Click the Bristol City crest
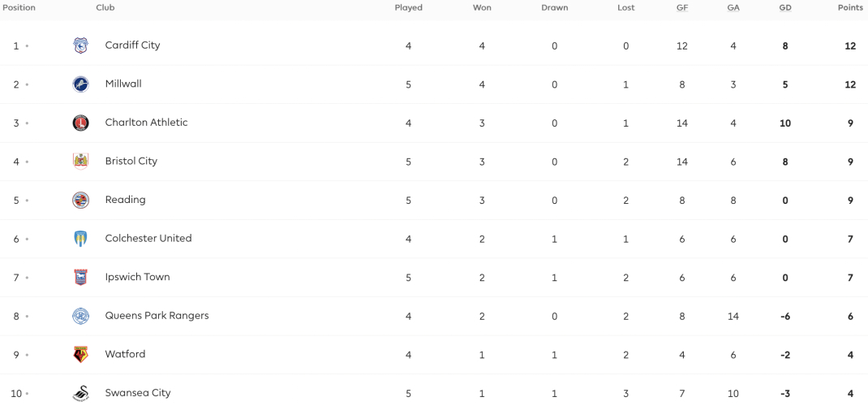This screenshot has height=406, width=868. (80, 161)
